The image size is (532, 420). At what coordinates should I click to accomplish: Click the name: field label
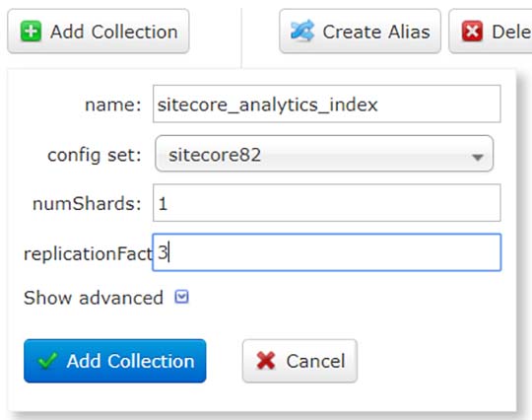click(113, 105)
